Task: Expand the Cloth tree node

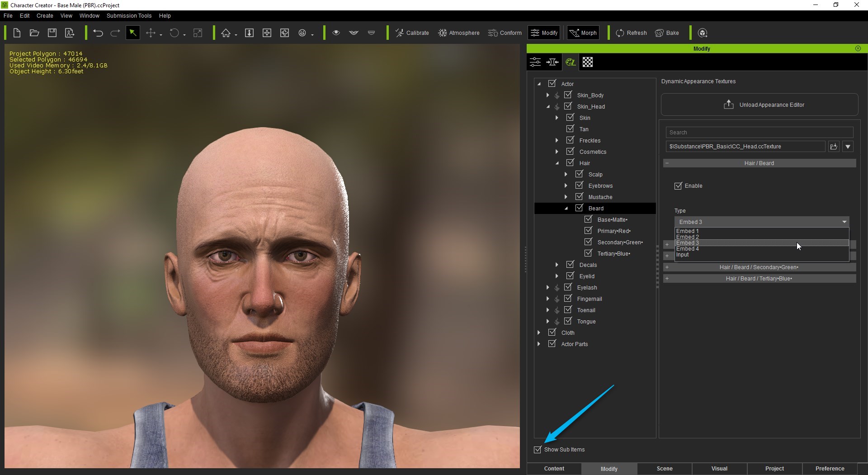Action: [538, 332]
